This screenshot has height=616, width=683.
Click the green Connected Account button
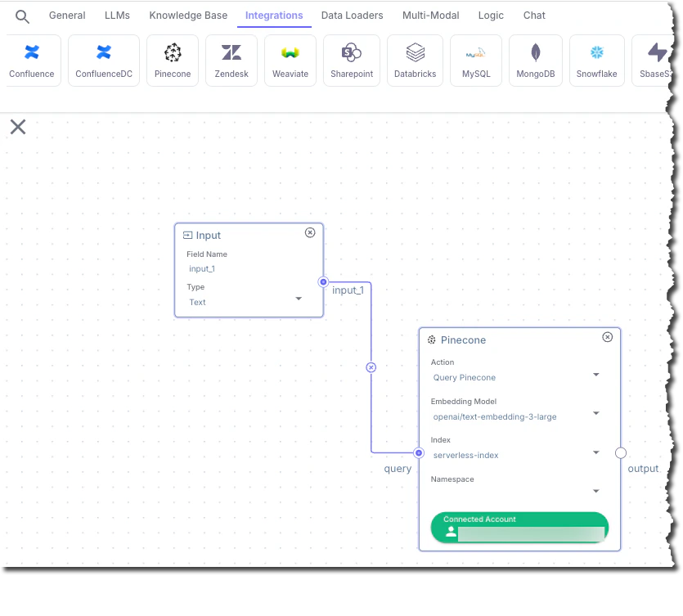coord(519,527)
